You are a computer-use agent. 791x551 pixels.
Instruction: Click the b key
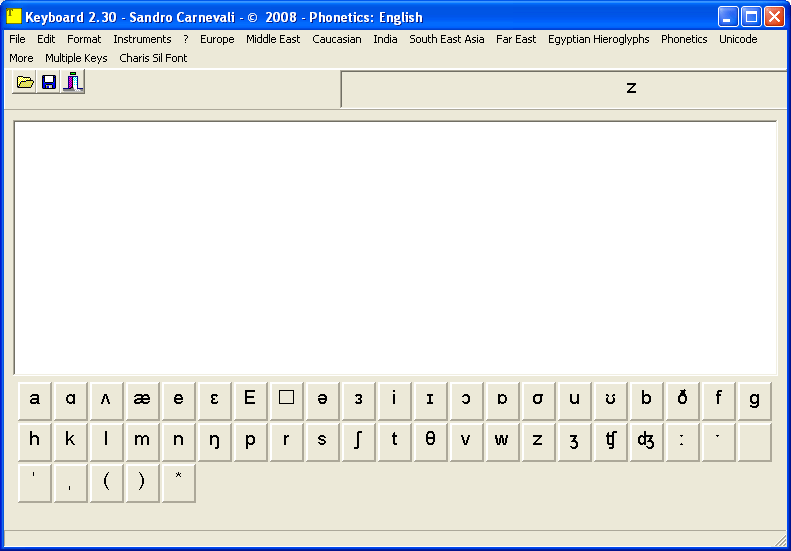[646, 401]
